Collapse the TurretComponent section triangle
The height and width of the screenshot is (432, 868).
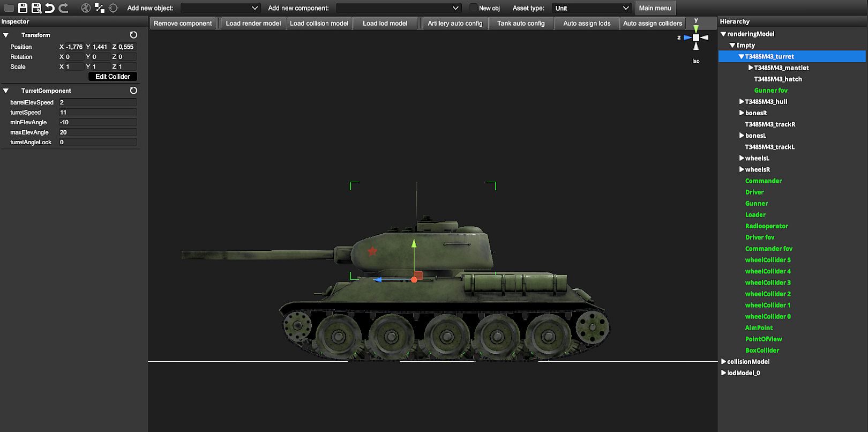[6, 91]
